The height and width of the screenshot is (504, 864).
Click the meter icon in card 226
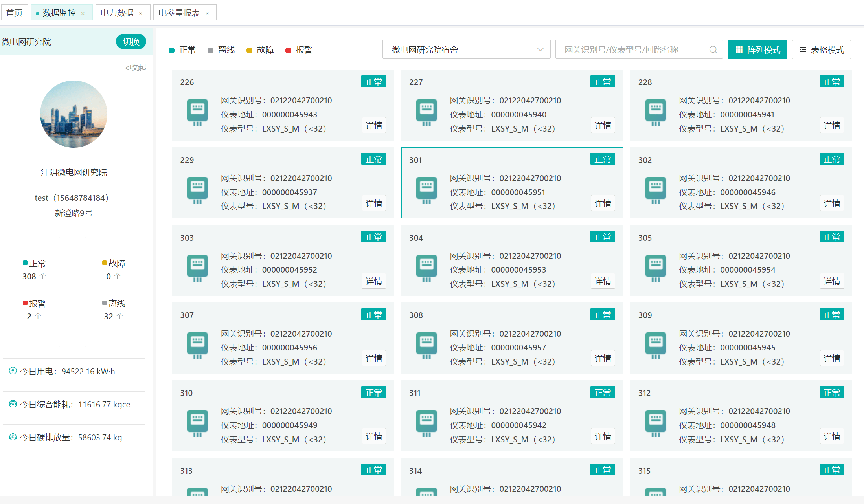(197, 112)
